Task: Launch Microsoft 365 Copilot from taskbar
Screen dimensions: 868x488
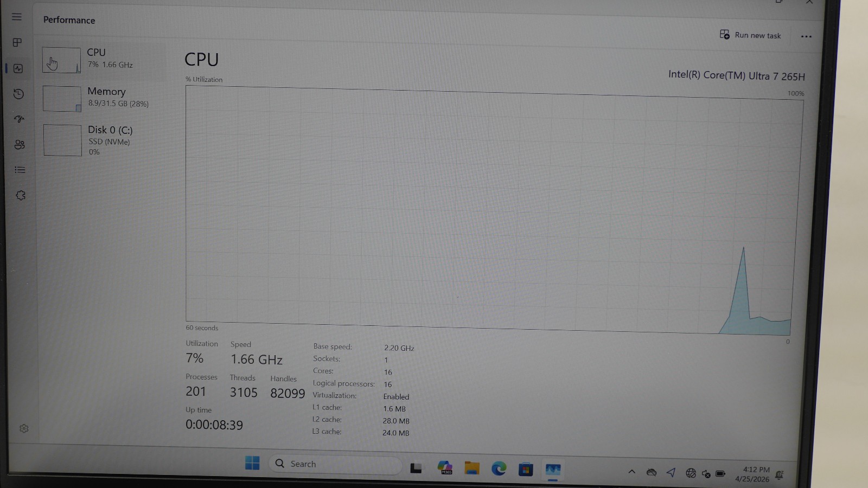Action: click(445, 467)
